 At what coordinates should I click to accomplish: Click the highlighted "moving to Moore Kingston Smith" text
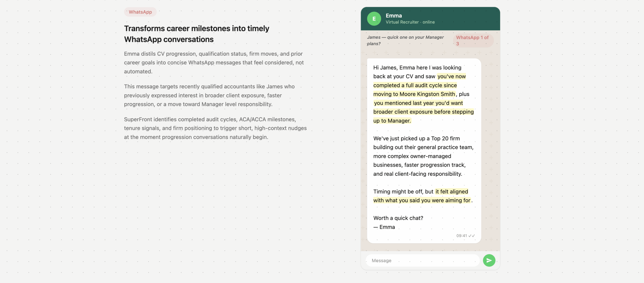tap(414, 94)
